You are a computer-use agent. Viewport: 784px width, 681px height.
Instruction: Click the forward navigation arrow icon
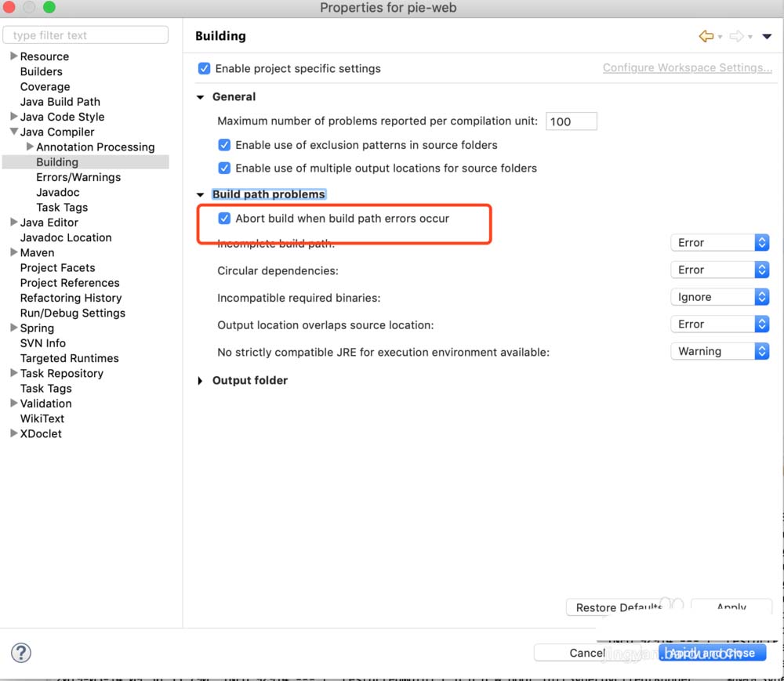(735, 36)
